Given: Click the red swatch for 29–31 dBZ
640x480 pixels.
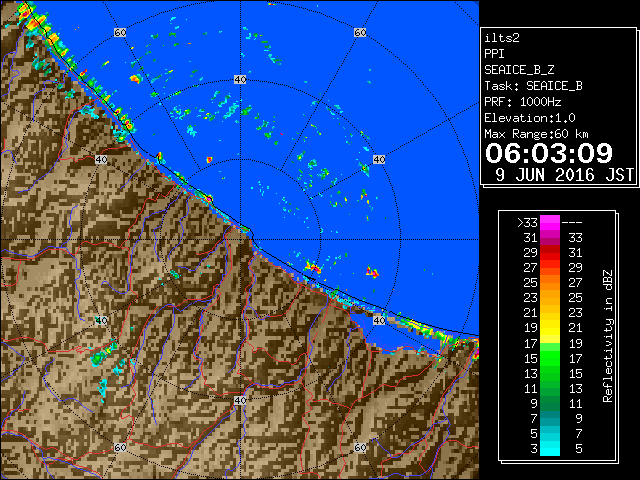Looking at the screenshot, I should 550,253.
